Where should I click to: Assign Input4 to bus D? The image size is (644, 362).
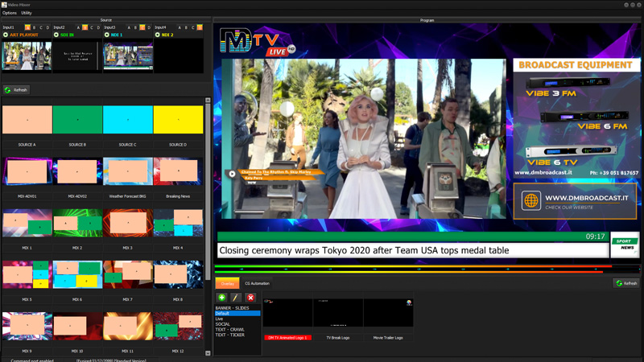(200, 27)
